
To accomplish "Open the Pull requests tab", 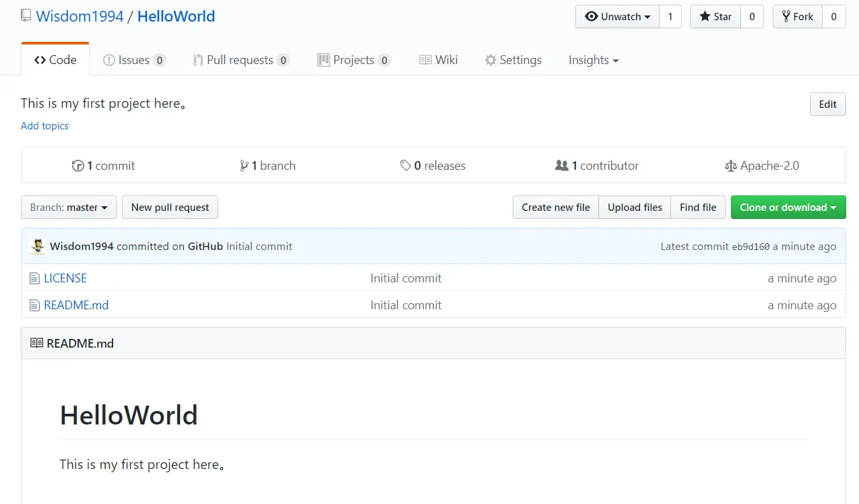I will (241, 60).
